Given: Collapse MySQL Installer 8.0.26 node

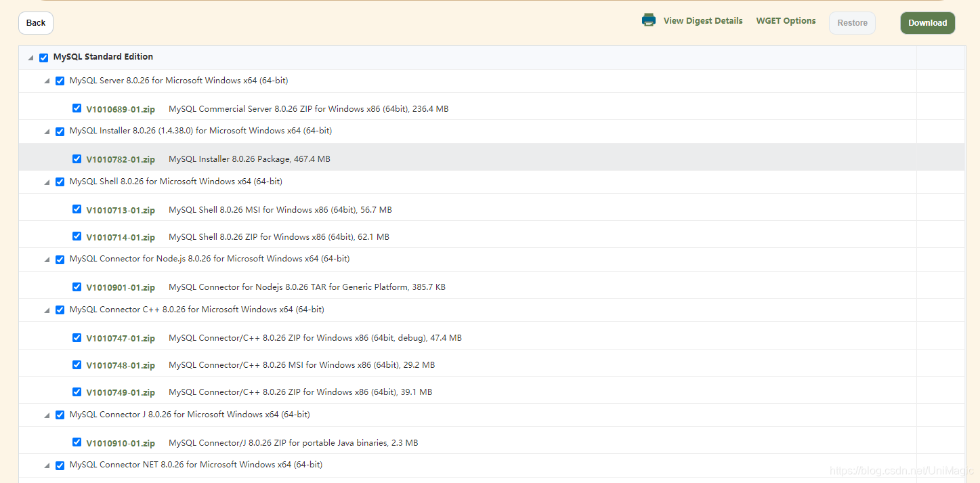Looking at the screenshot, I should 47,132.
